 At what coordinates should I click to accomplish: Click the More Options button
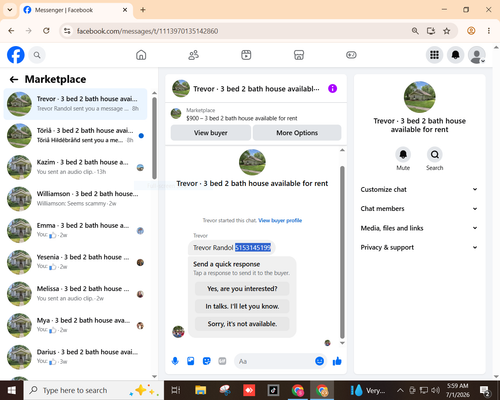pyautogui.click(x=297, y=133)
